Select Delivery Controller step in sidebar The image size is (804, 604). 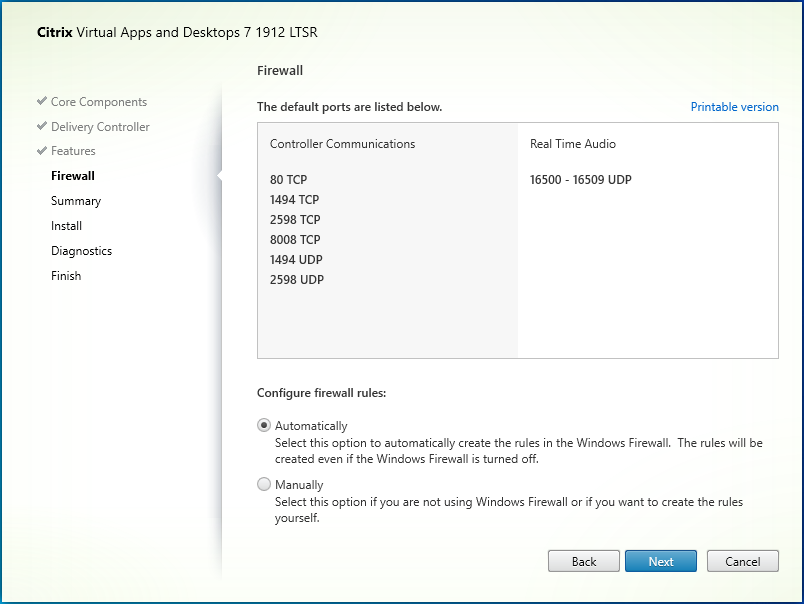[x=100, y=127]
